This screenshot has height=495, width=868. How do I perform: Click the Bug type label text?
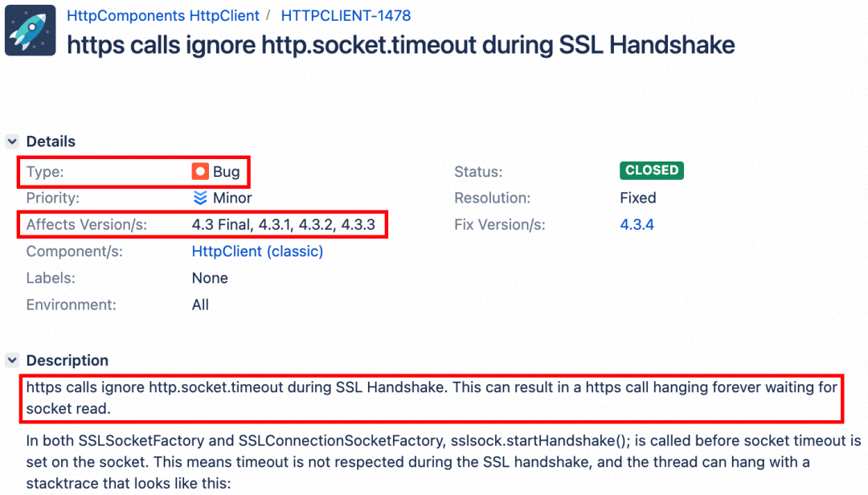click(227, 172)
